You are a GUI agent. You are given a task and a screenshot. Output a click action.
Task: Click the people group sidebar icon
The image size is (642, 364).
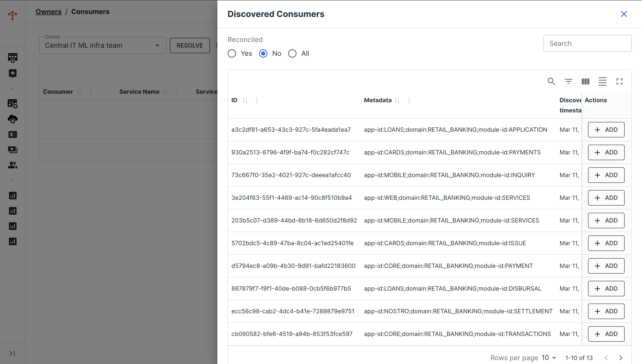tap(13, 165)
